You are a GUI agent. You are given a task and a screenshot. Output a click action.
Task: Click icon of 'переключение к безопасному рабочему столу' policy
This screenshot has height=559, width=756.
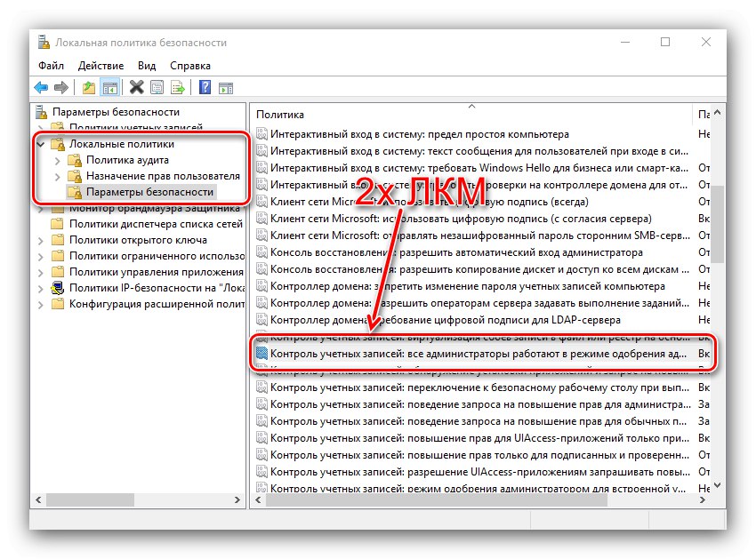(261, 387)
